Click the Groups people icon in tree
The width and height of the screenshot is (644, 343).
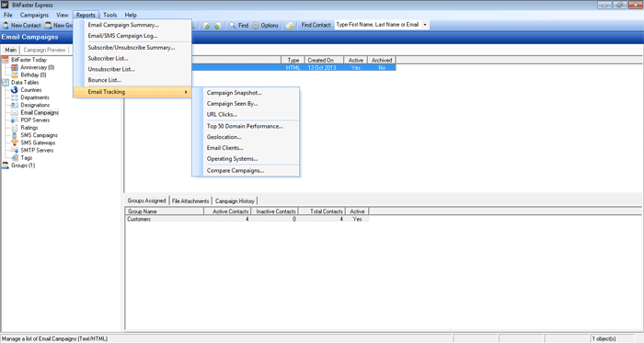click(6, 166)
